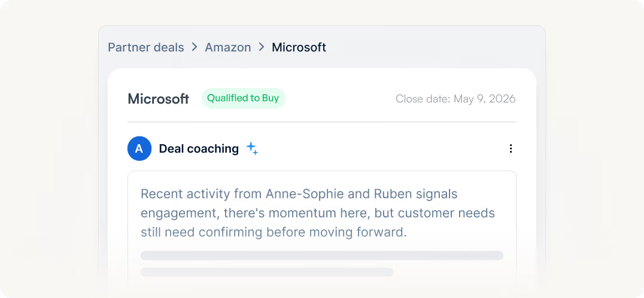The width and height of the screenshot is (644, 298).
Task: Navigate to Amazon breadcrumb
Action: (x=228, y=47)
